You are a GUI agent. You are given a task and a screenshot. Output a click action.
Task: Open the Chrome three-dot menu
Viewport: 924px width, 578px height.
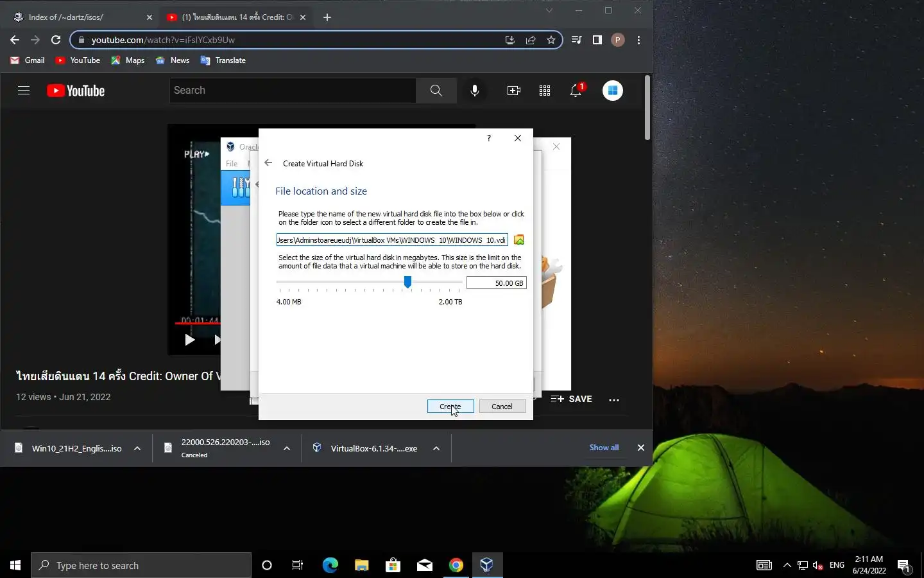[x=638, y=40]
